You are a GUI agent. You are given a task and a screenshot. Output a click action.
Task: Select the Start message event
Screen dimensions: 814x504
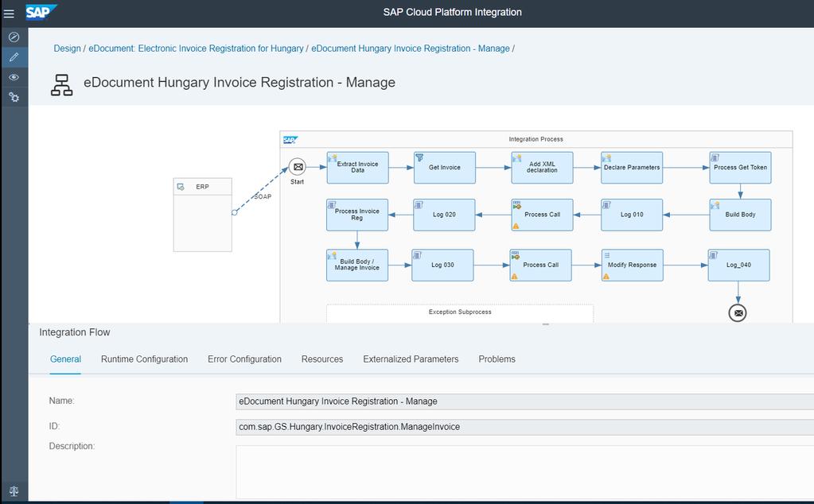coord(298,167)
